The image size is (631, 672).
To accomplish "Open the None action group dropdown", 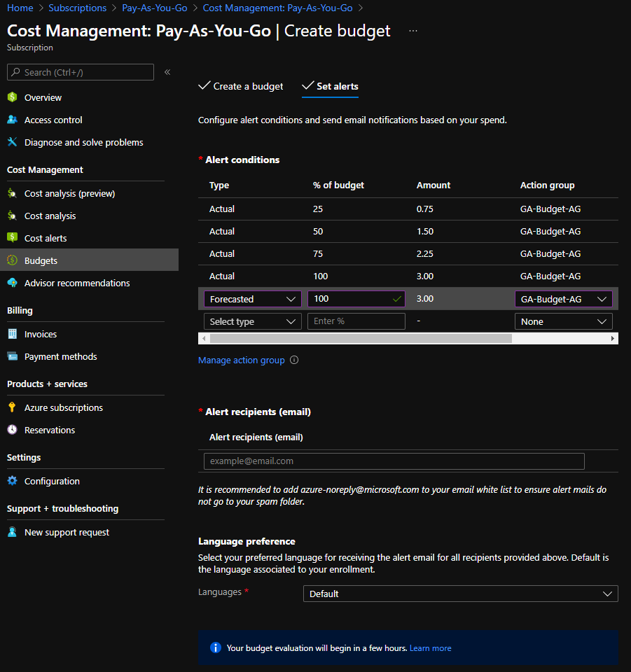I will pyautogui.click(x=564, y=321).
